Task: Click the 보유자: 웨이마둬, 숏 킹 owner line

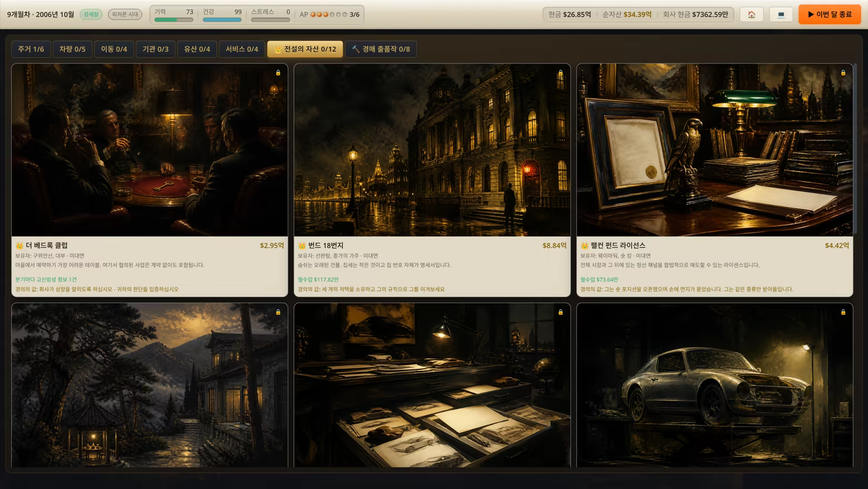Action: [615, 256]
